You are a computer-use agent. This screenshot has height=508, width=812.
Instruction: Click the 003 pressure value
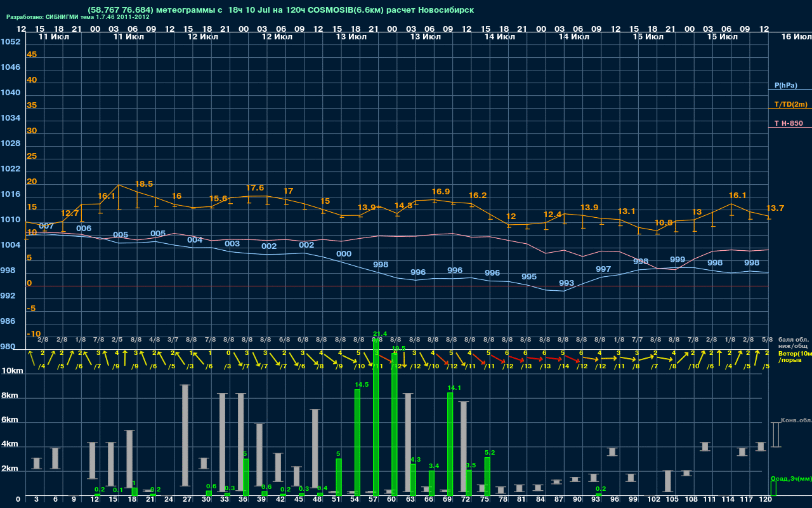click(x=232, y=243)
